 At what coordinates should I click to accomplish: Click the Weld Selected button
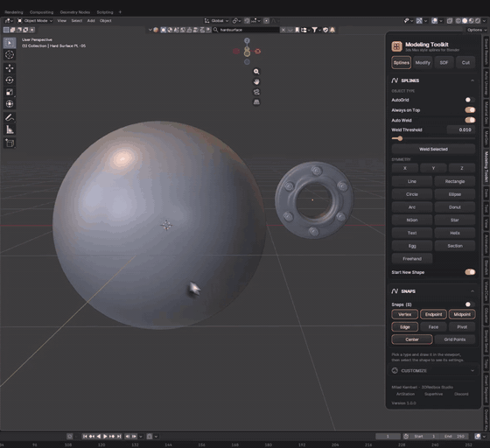click(433, 149)
